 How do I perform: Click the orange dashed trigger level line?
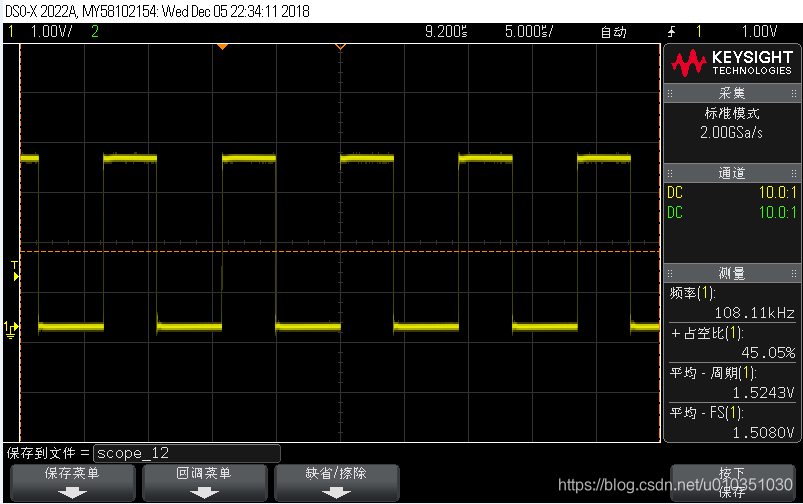click(340, 251)
